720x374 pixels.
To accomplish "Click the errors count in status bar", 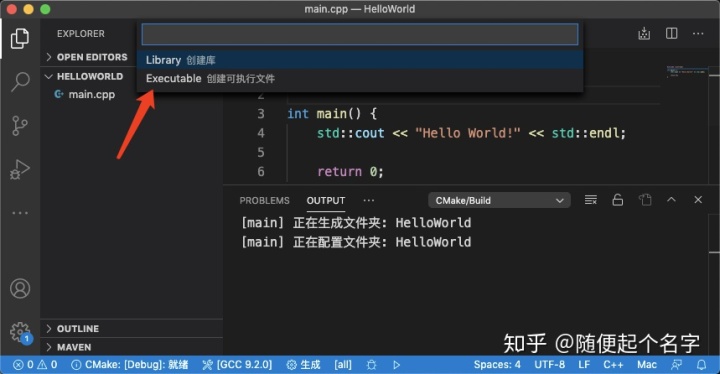I will [23, 365].
